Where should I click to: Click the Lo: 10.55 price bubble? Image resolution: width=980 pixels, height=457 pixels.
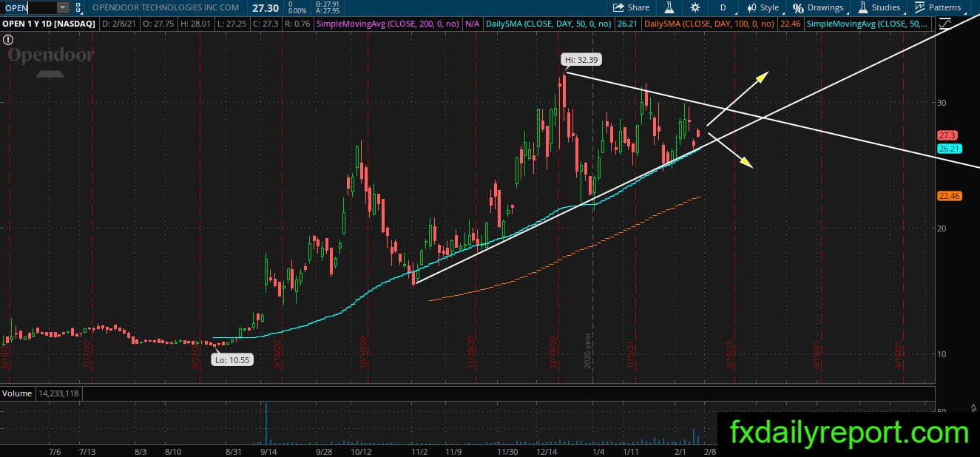tap(231, 360)
